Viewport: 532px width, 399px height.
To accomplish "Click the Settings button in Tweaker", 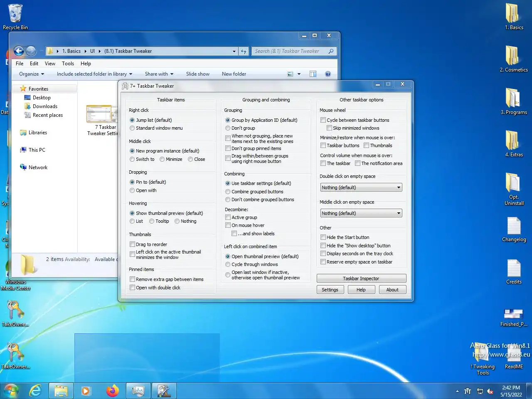I will coord(330,290).
